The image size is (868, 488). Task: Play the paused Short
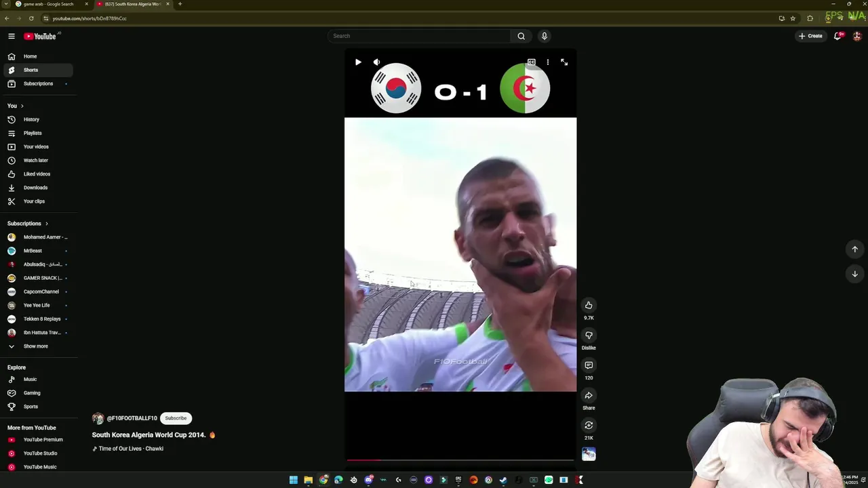(358, 62)
